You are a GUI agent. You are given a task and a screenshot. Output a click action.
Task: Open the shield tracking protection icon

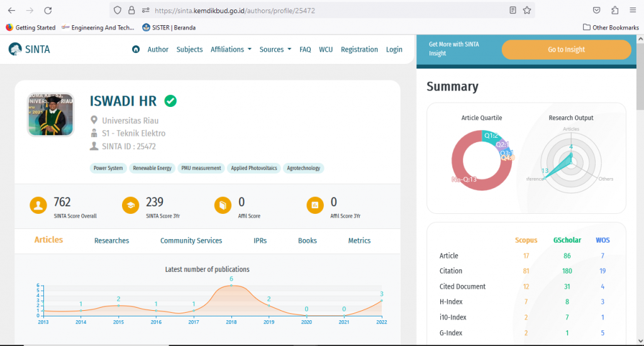(x=118, y=10)
